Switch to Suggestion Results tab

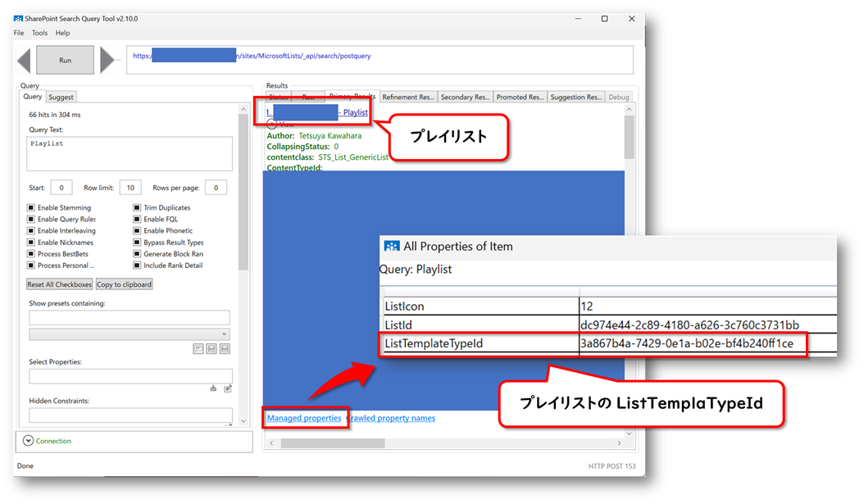576,97
